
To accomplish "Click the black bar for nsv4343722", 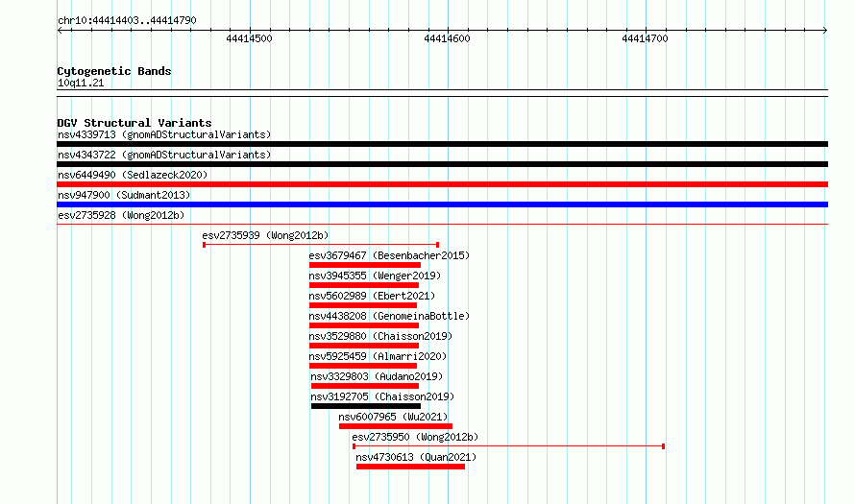I will [x=442, y=164].
